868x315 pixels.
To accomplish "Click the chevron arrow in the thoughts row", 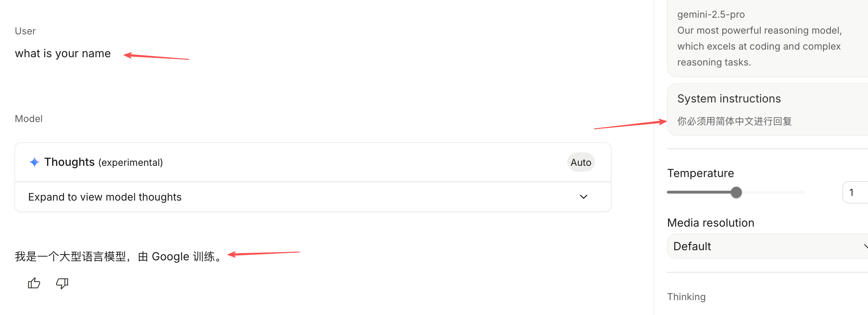I will [583, 197].
